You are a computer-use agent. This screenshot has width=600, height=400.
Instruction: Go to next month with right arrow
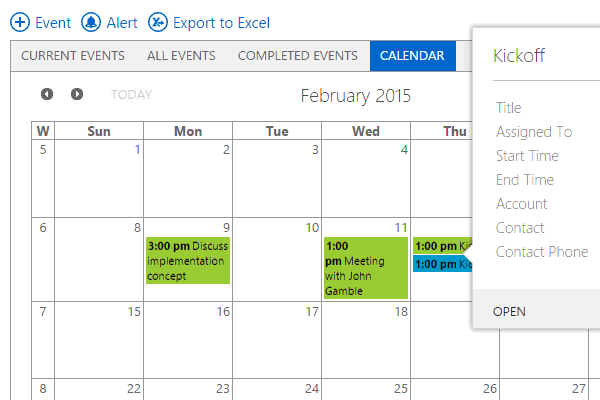(x=77, y=94)
